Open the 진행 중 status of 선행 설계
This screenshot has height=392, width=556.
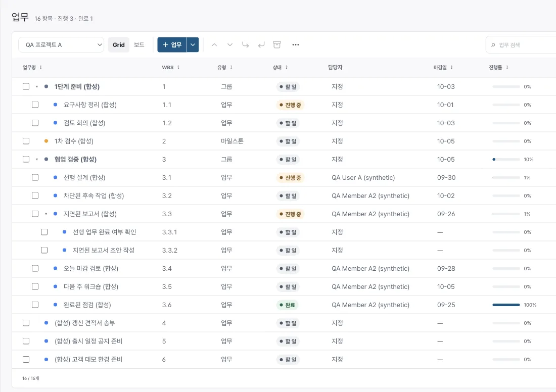pyautogui.click(x=290, y=178)
